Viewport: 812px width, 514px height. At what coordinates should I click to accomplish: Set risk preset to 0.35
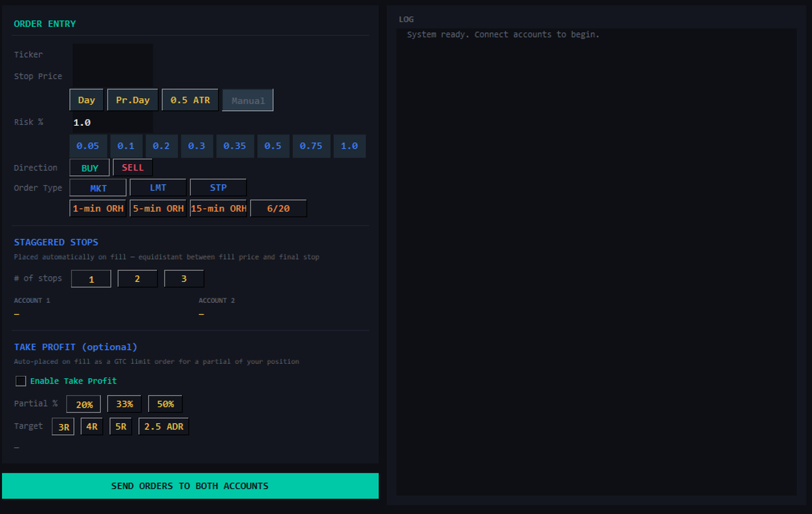(235, 146)
